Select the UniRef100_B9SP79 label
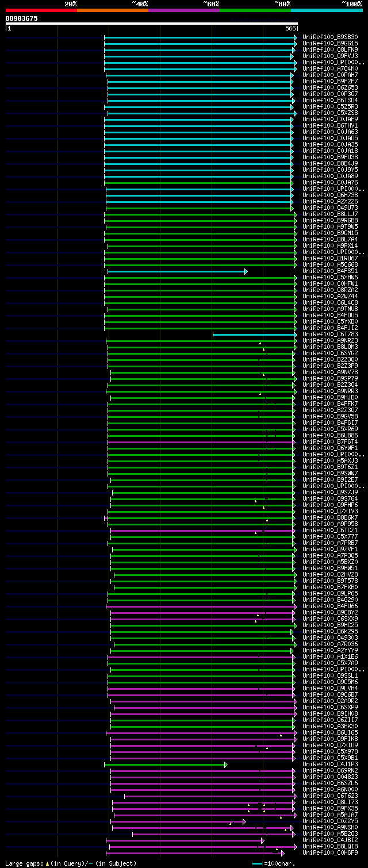The width and height of the screenshot is (368, 868). (x=331, y=379)
